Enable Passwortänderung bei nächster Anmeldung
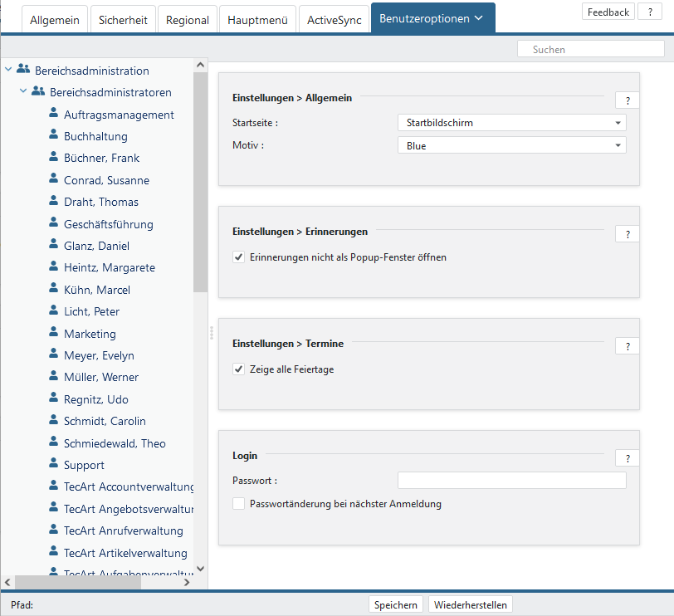The height and width of the screenshot is (616, 674). point(239,504)
